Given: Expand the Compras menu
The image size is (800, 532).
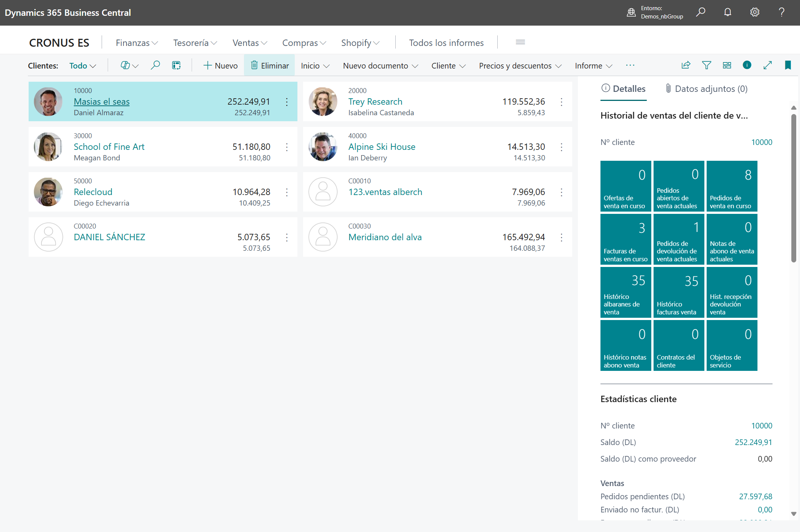Looking at the screenshot, I should 304,43.
